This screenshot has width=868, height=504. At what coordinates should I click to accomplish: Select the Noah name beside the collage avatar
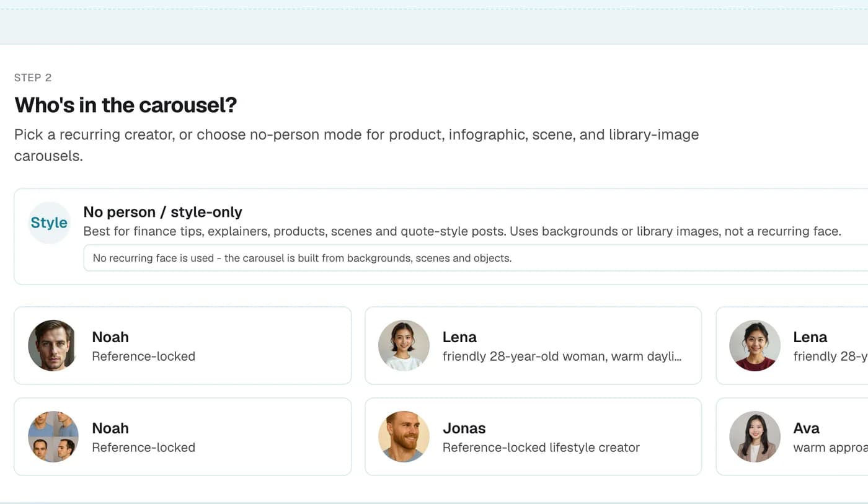click(110, 428)
